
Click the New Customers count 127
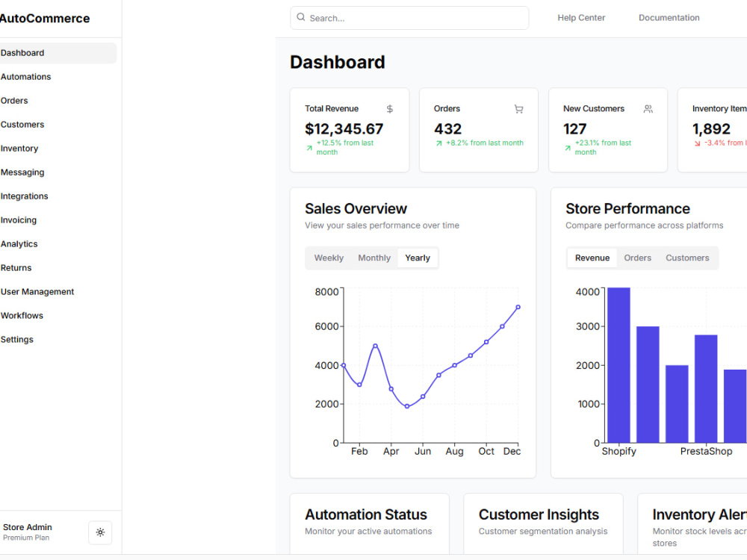click(x=574, y=129)
